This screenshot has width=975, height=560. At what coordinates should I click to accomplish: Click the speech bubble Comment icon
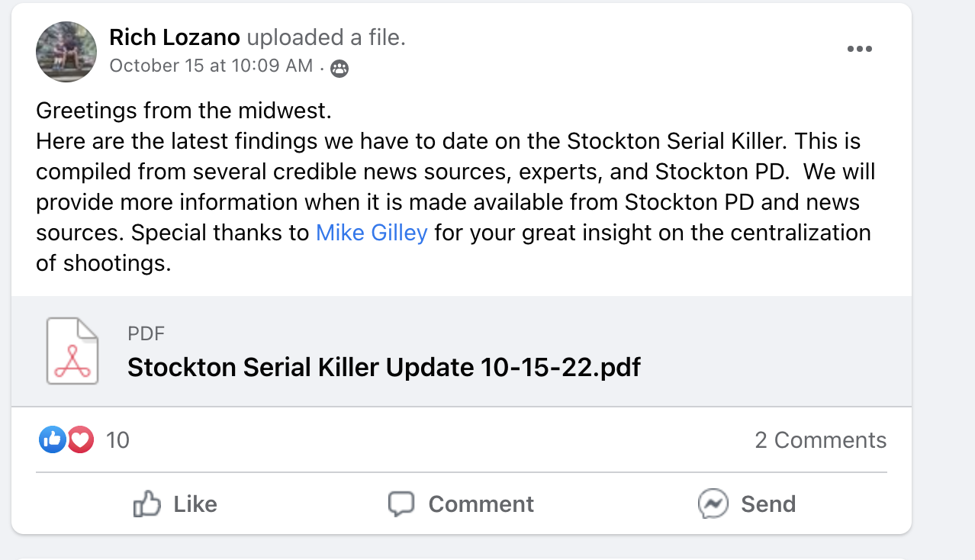[401, 504]
